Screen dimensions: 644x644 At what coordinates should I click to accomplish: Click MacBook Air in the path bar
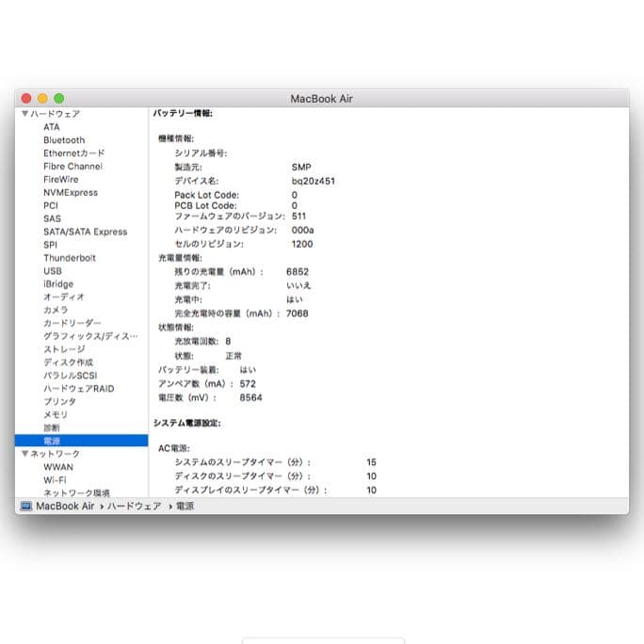tap(65, 506)
